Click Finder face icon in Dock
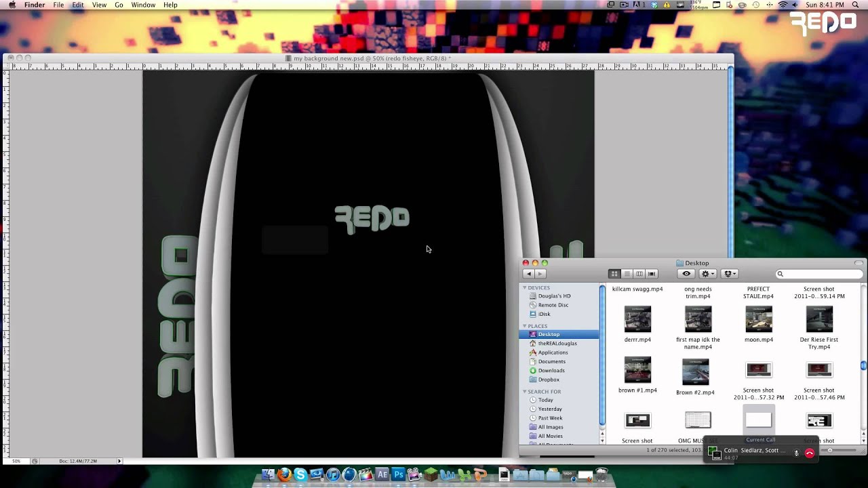The height and width of the screenshot is (488, 868). click(x=268, y=474)
